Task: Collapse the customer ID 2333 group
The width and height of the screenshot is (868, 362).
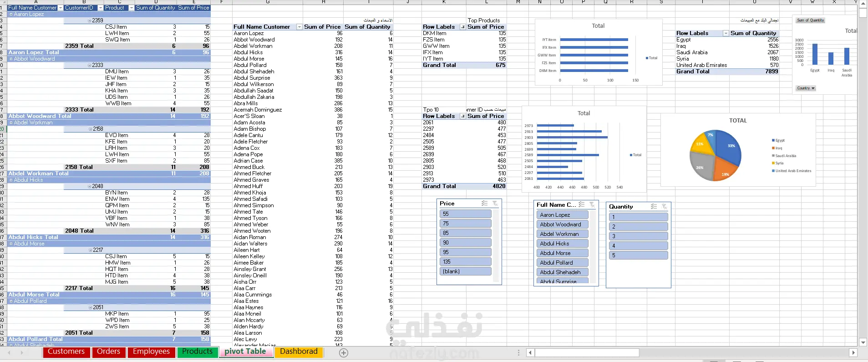Action: click(89, 65)
